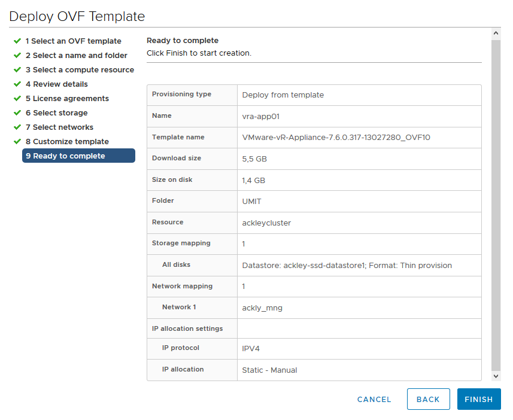Cancel the OVF deployment wizard
513x420 pixels.
tap(374, 399)
